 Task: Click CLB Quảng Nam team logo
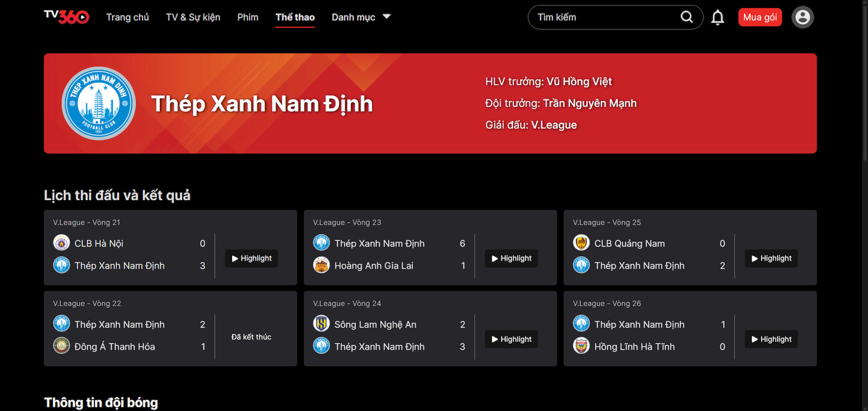(x=581, y=243)
